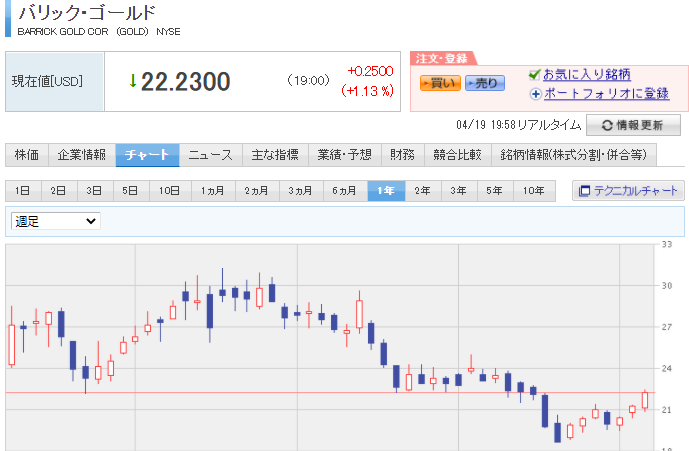This screenshot has height=451, width=689.
Task: Switch to the 業績・予想 tab
Action: (345, 155)
